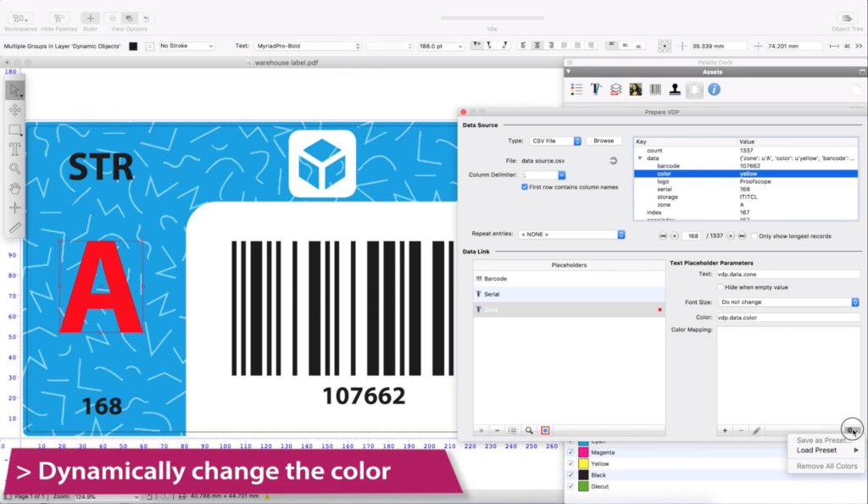The width and height of the screenshot is (868, 504).
Task: Toggle the Magenta separation checkbox
Action: [x=570, y=452]
